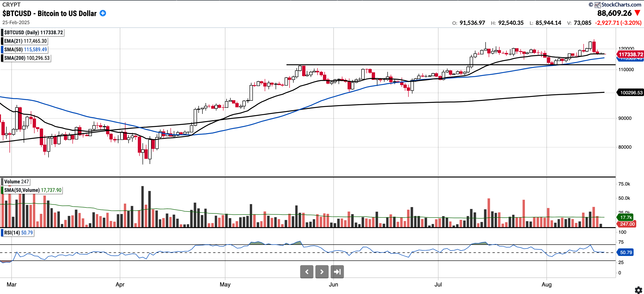Click the previous arrow navigation button
Screen dimensions: 644x294
307,272
